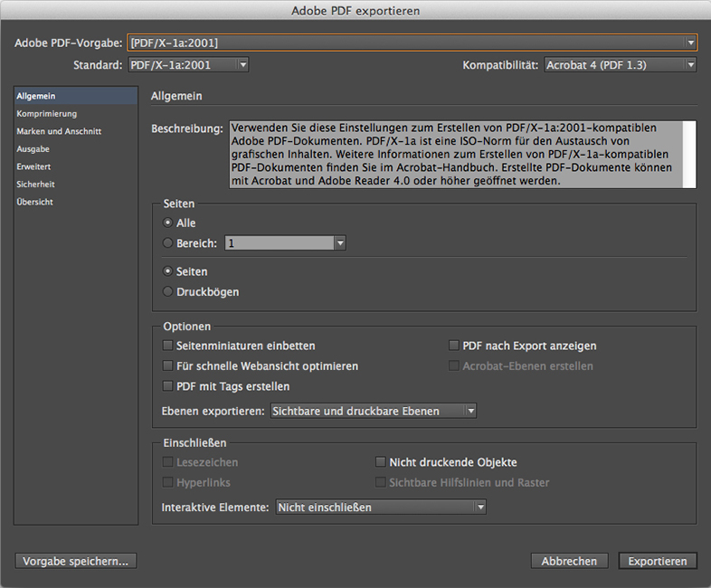Toggle Für schnelle Webansicht optimieren
Screen dimensions: 711x588
(167, 366)
